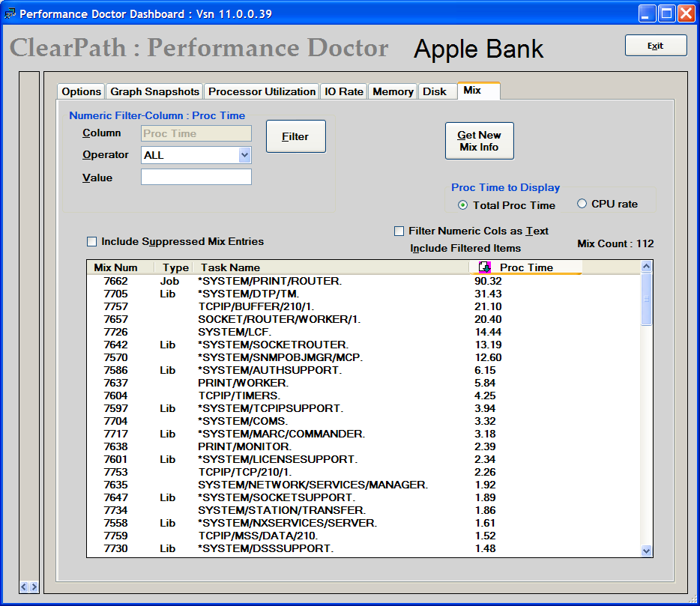Select the IO Rate tab
Viewport: 700px width, 606px height.
tap(344, 91)
